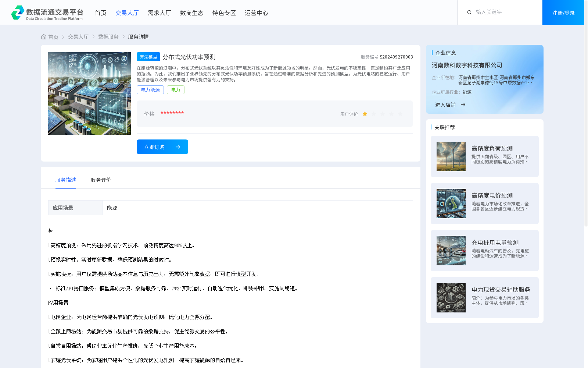Click the 电力能源 tag
The height and width of the screenshot is (368, 588).
[150, 90]
